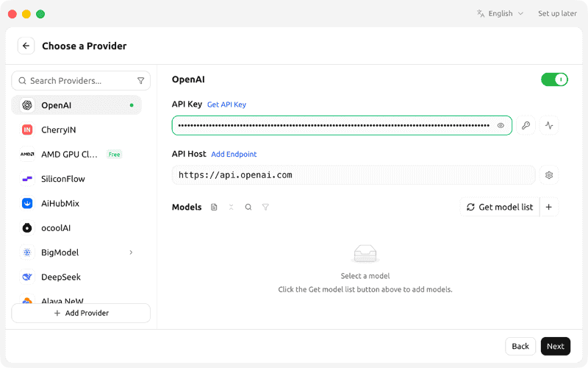Open the DeepSeek provider entry

(76, 277)
